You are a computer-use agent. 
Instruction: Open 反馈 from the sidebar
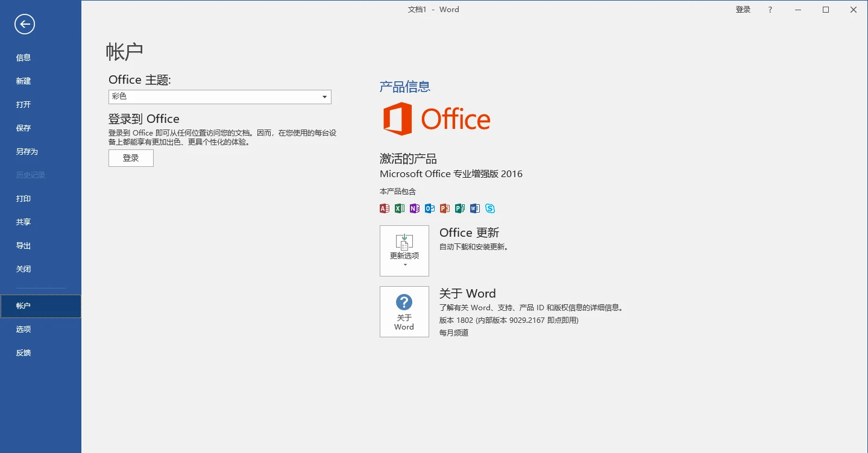click(40, 353)
